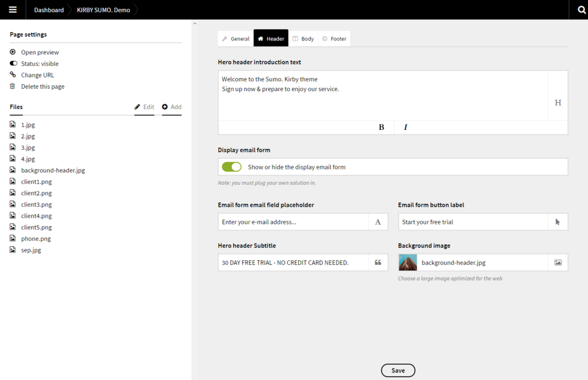Open background-header.jpg in the Files list
This screenshot has height=380, width=588.
(53, 170)
